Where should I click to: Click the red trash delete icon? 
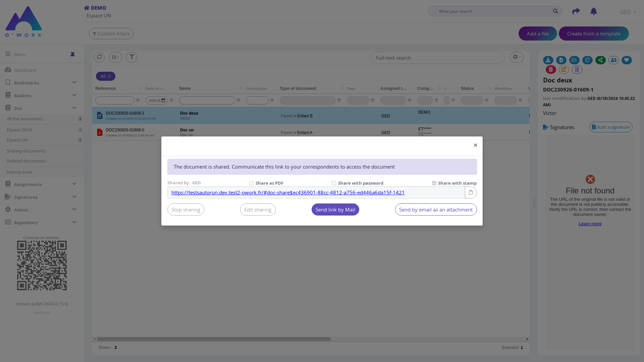point(551,70)
